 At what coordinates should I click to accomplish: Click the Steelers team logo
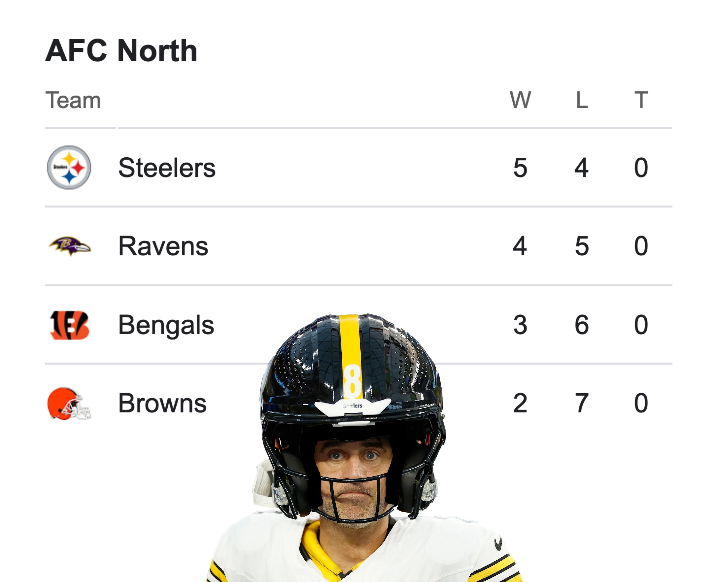(x=69, y=167)
